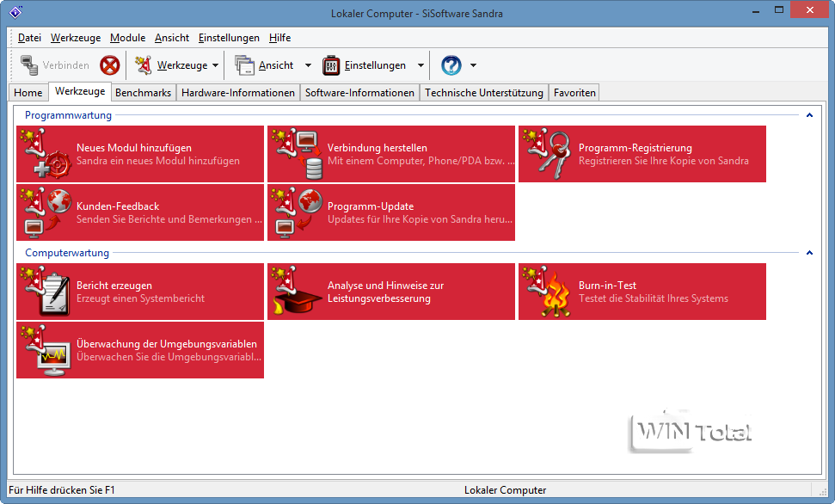
Task: Click the Computerwartung section heading
Action: (67, 253)
